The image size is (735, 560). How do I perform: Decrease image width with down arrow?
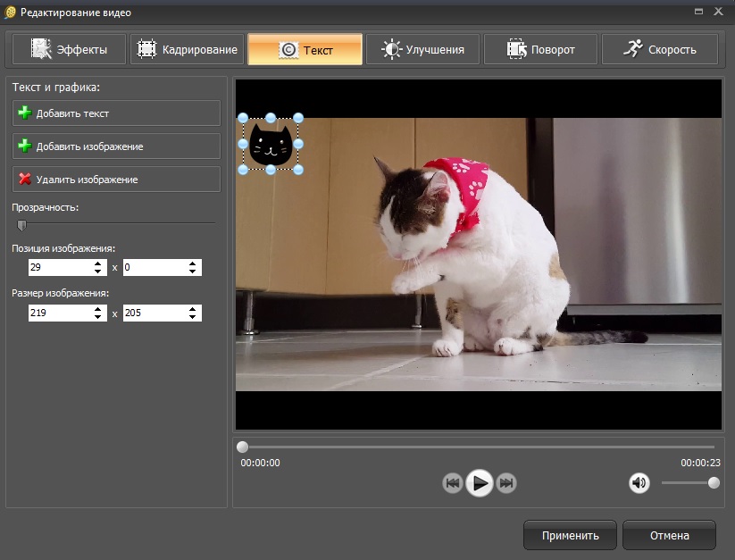(x=97, y=317)
